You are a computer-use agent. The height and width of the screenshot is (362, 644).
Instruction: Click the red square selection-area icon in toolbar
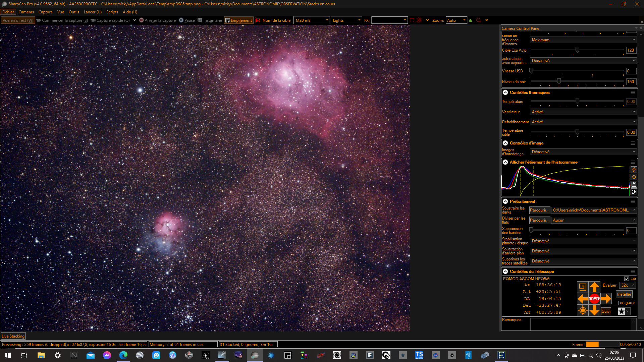pos(412,20)
